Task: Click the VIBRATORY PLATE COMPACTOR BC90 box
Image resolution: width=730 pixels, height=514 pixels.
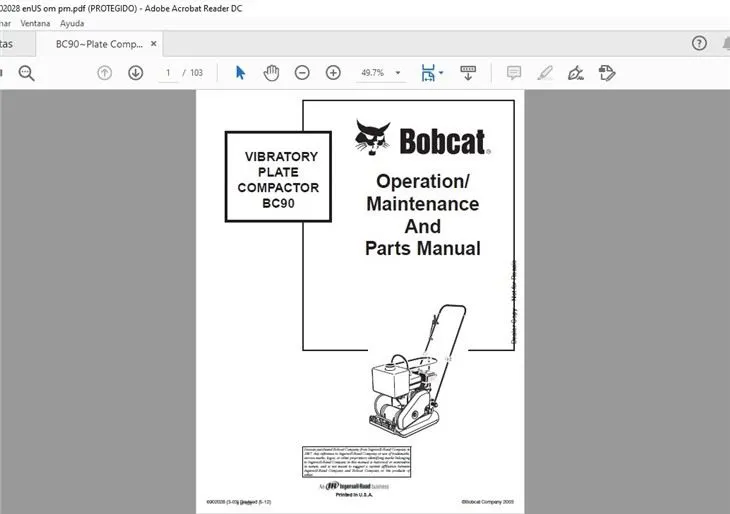Action: [278, 177]
